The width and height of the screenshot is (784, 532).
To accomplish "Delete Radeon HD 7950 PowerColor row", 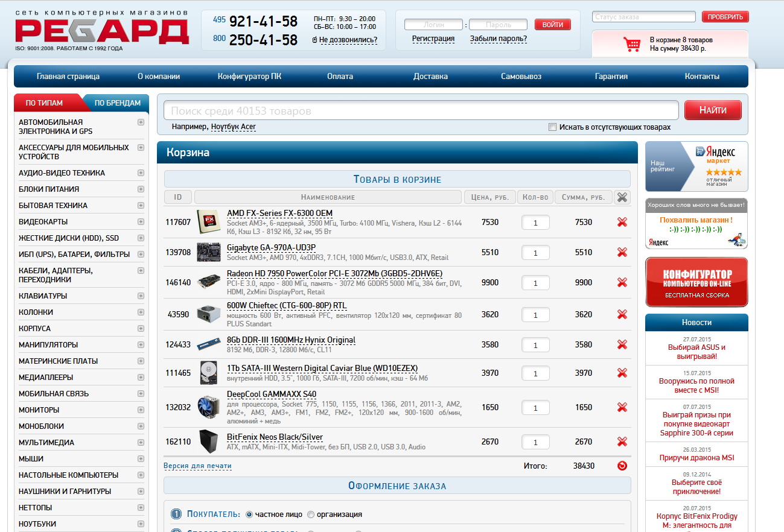I will pyautogui.click(x=622, y=282).
